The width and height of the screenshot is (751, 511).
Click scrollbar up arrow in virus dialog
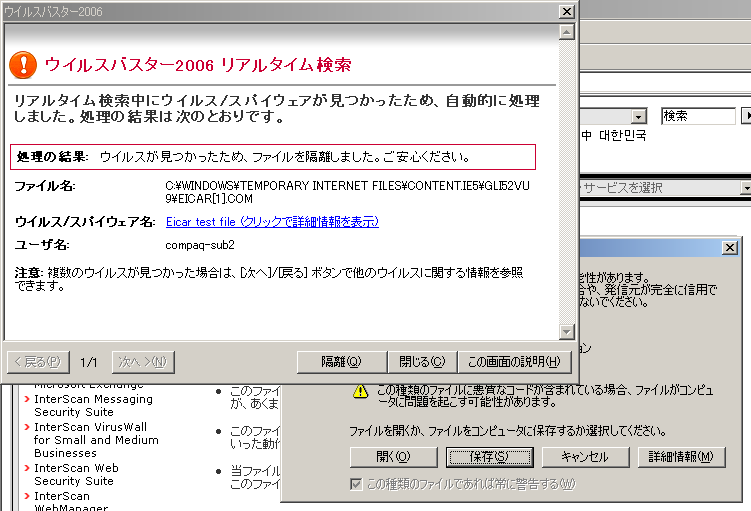(567, 32)
